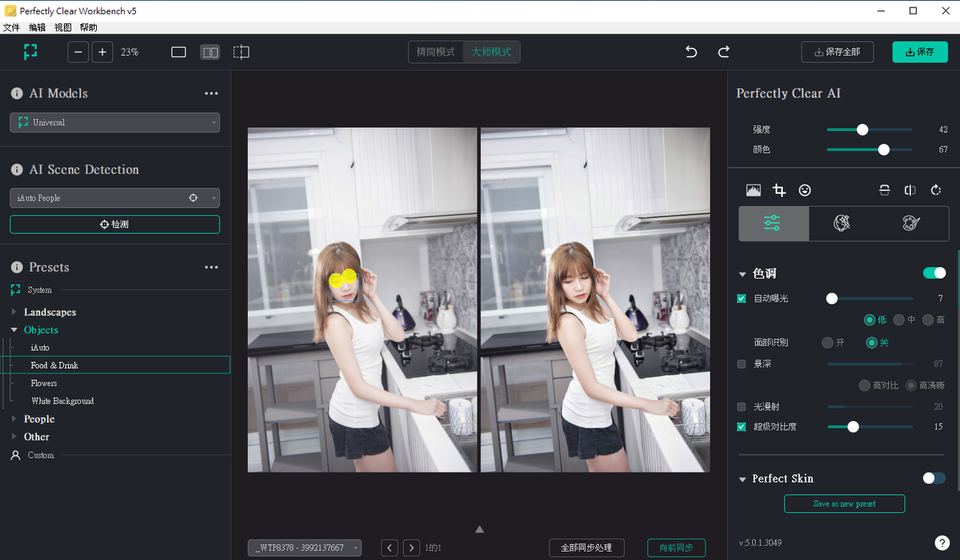Click the 检测 detect button

[x=115, y=224]
